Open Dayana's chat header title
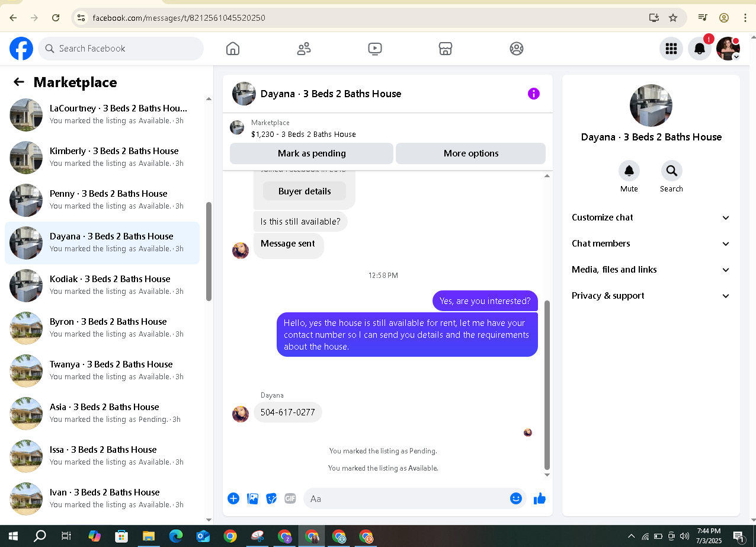 [x=331, y=94]
